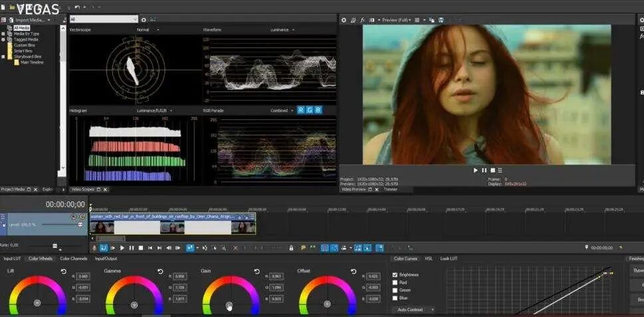Screen dimensions: 644x317
Task: Reset the Gamma color wheel
Action: point(160,272)
